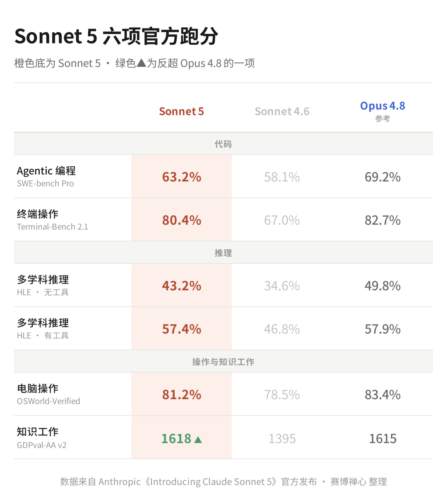Click the Sonnet 5 score 80.4%
447x504 pixels.
[181, 220]
